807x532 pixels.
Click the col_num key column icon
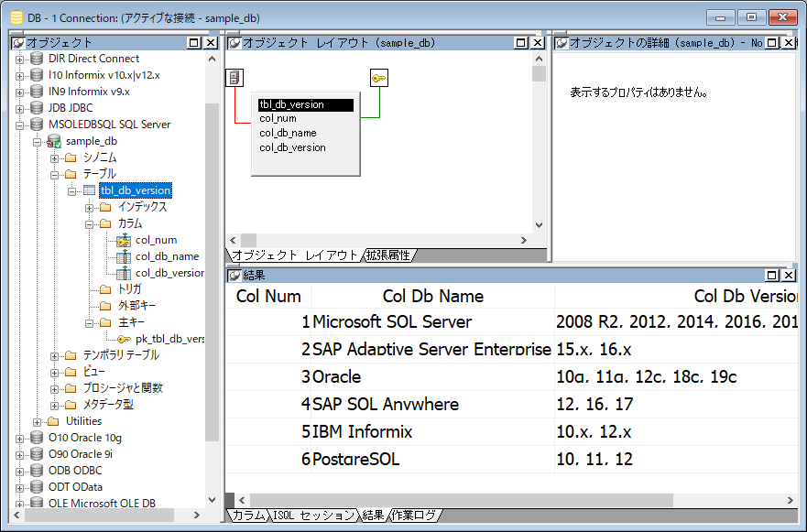(x=123, y=240)
